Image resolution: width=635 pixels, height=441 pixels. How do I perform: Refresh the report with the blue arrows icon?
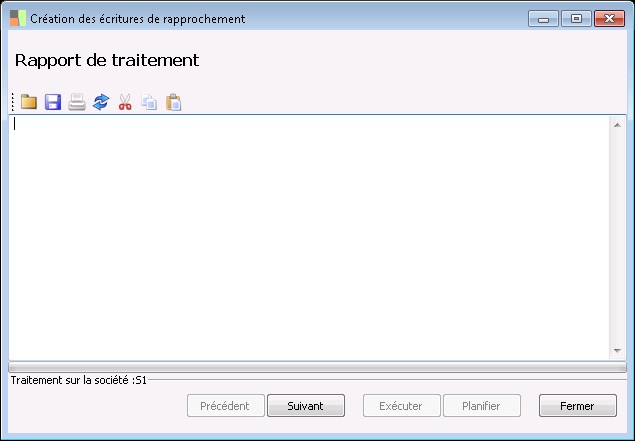point(101,102)
